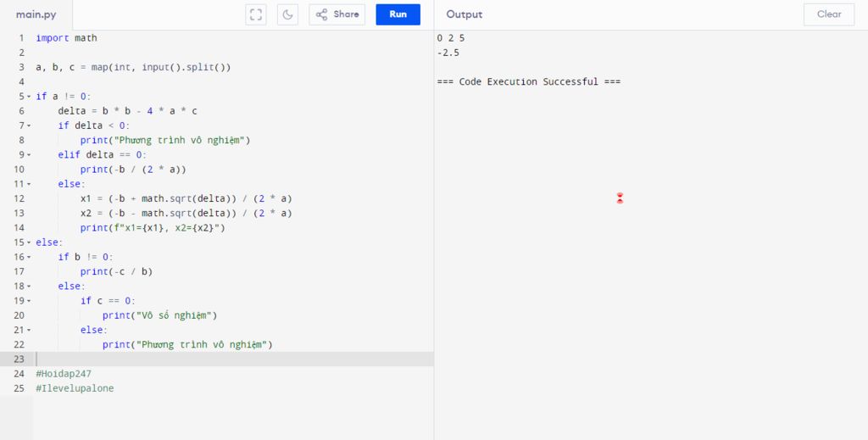The image size is (868, 440).
Task: Collapse the else block at line 21
Action: 29,330
